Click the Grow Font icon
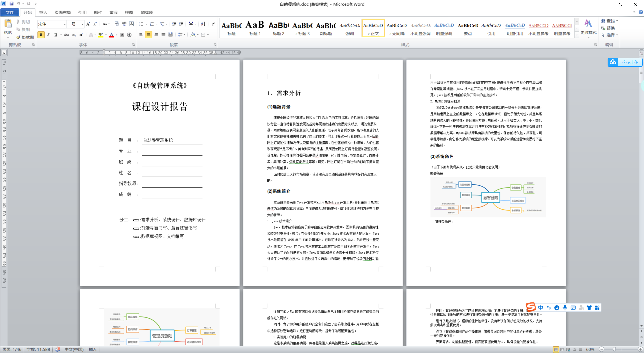This screenshot has height=353, width=644. coord(88,24)
